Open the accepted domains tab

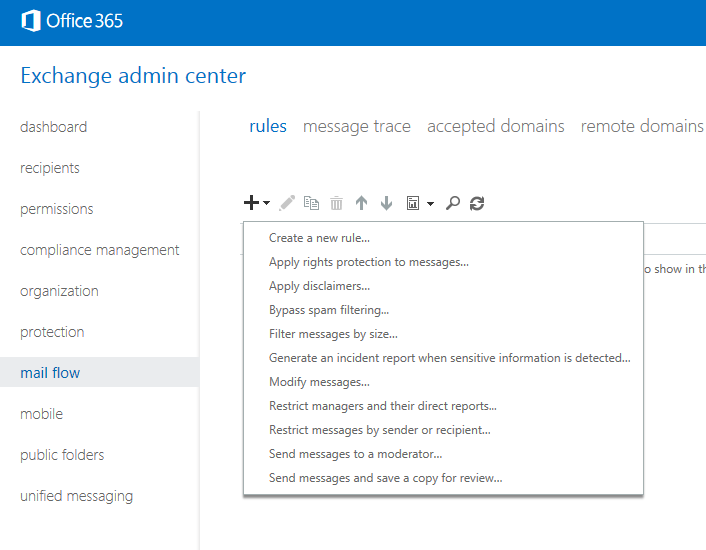point(495,126)
